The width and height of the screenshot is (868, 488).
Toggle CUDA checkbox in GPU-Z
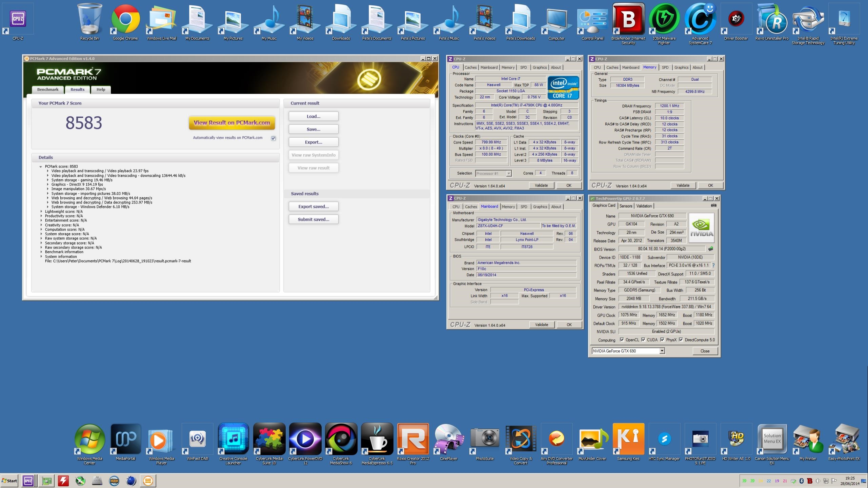point(643,340)
